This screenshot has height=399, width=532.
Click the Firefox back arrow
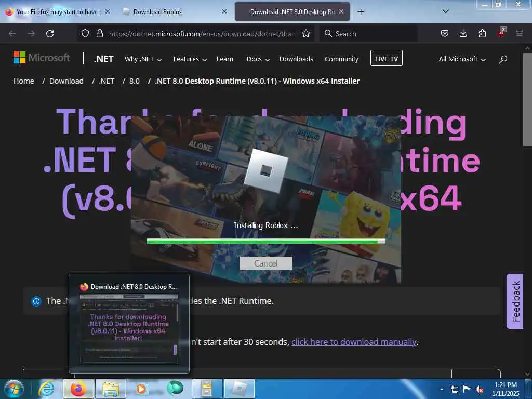click(12, 34)
